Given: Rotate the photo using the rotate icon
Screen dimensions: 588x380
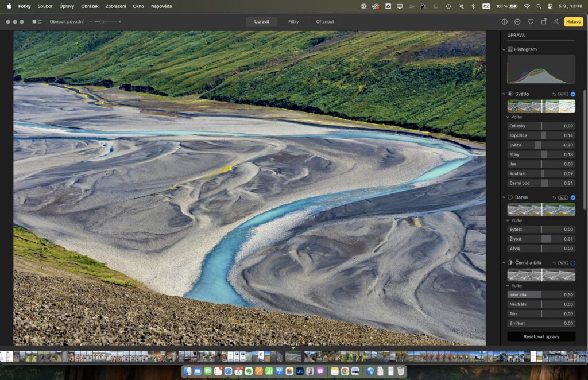Looking at the screenshot, I should 543,21.
